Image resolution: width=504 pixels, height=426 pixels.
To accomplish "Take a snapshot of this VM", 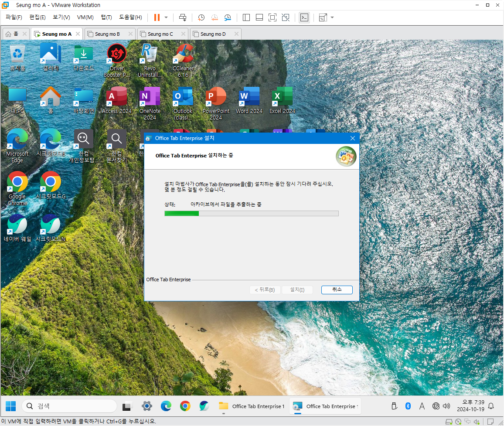I will [201, 17].
